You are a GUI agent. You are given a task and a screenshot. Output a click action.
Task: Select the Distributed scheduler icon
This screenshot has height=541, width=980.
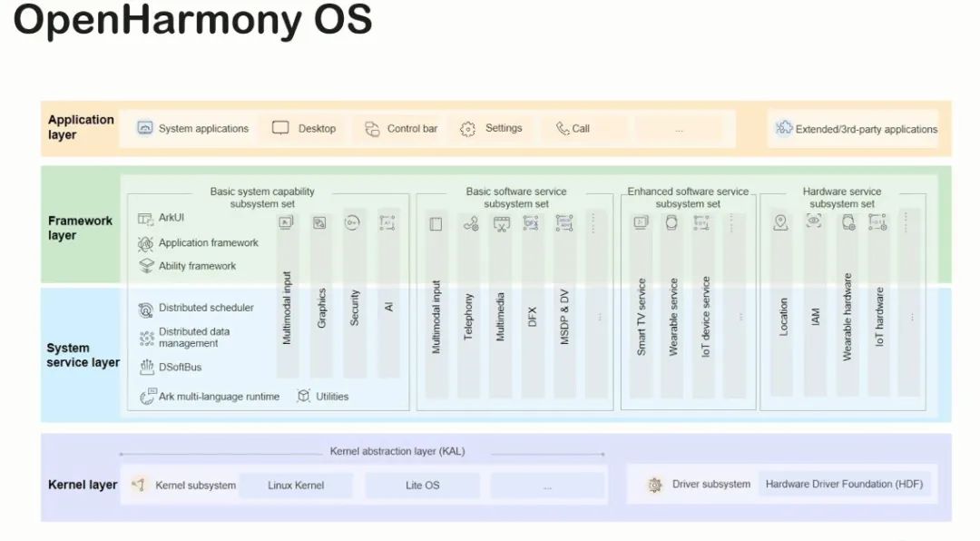click(x=145, y=309)
